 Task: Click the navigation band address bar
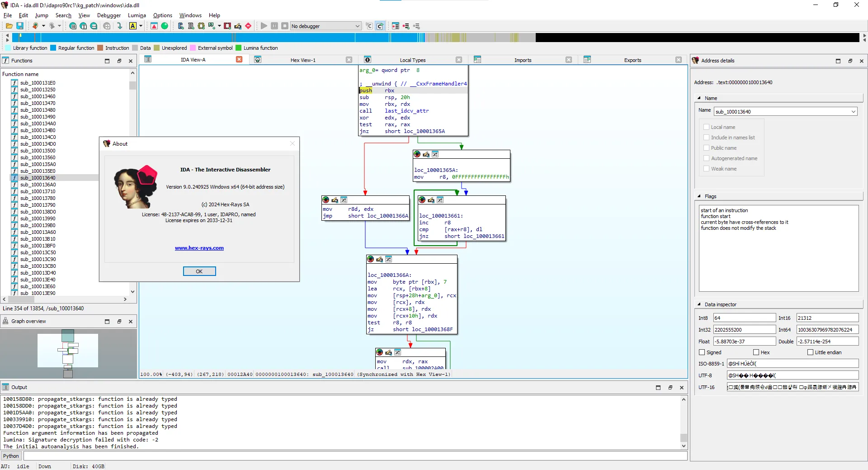click(436, 38)
